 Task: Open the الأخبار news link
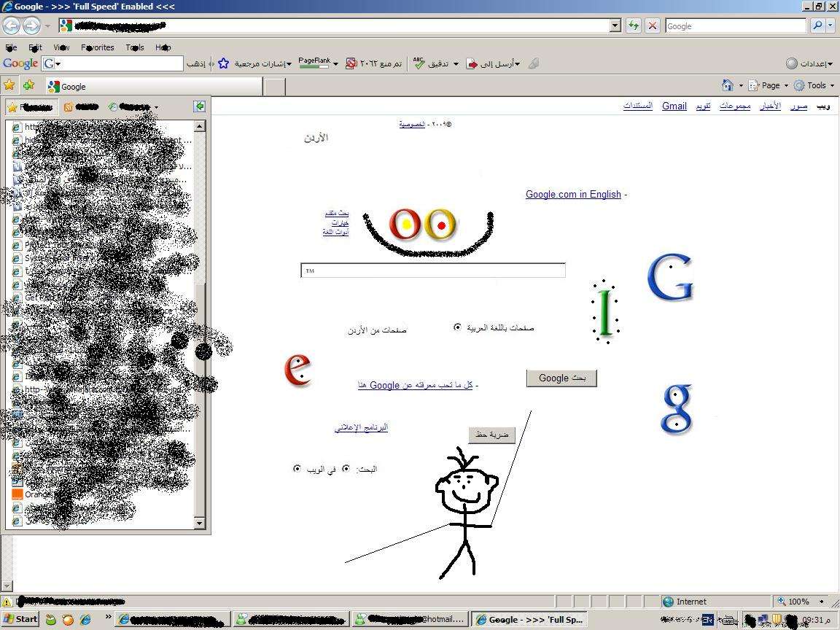tap(770, 106)
